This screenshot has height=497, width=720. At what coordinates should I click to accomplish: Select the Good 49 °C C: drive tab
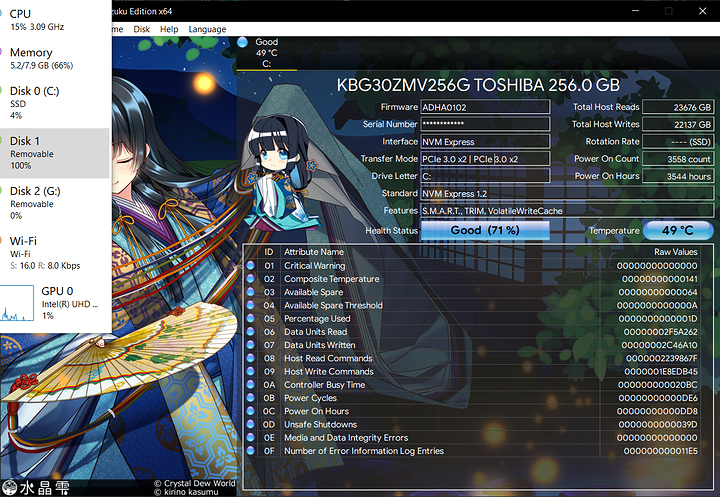(x=267, y=53)
